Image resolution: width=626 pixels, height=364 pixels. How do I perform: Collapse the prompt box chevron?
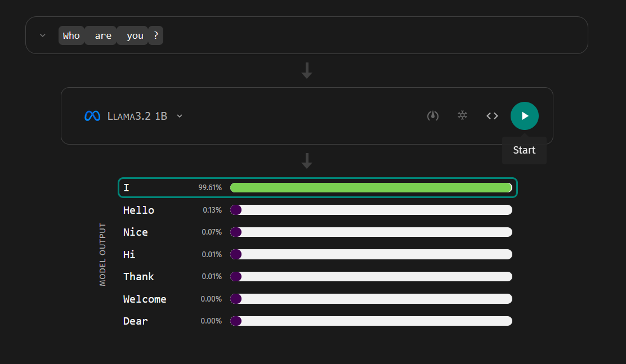coord(43,35)
